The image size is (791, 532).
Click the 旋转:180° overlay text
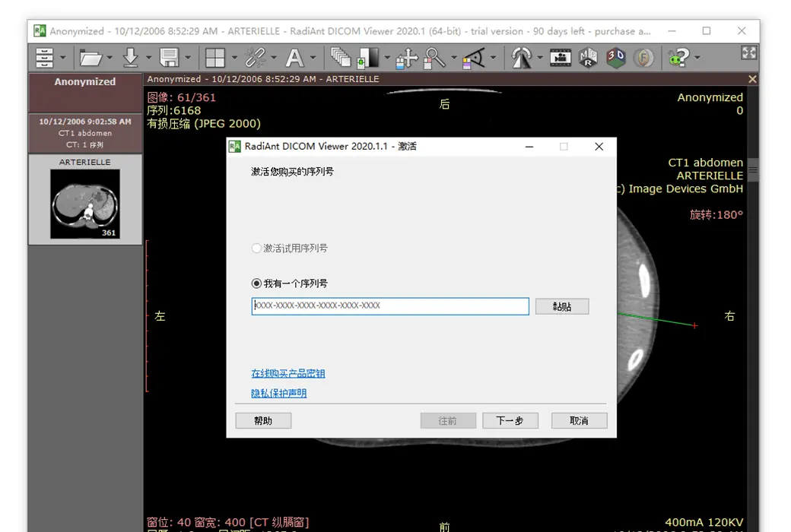pyautogui.click(x=716, y=215)
